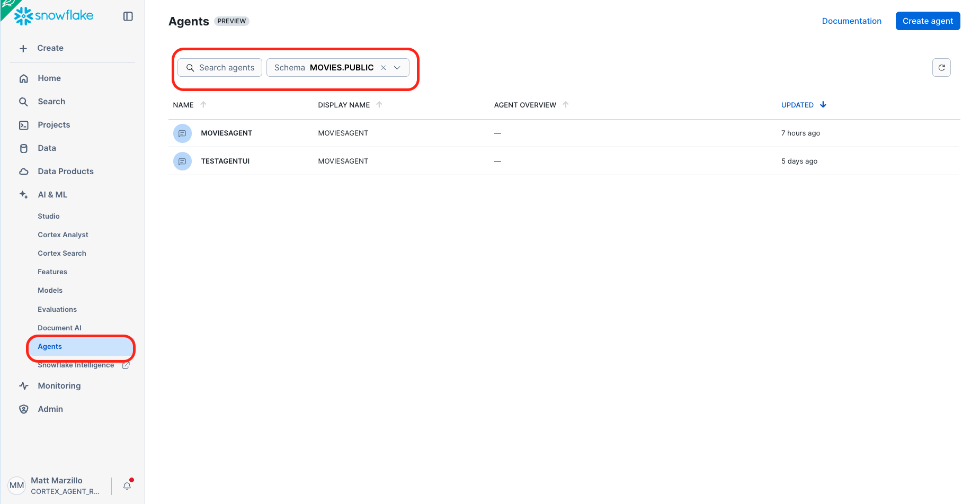The height and width of the screenshot is (504, 980).
Task: Open the MM user avatar
Action: 16,485
